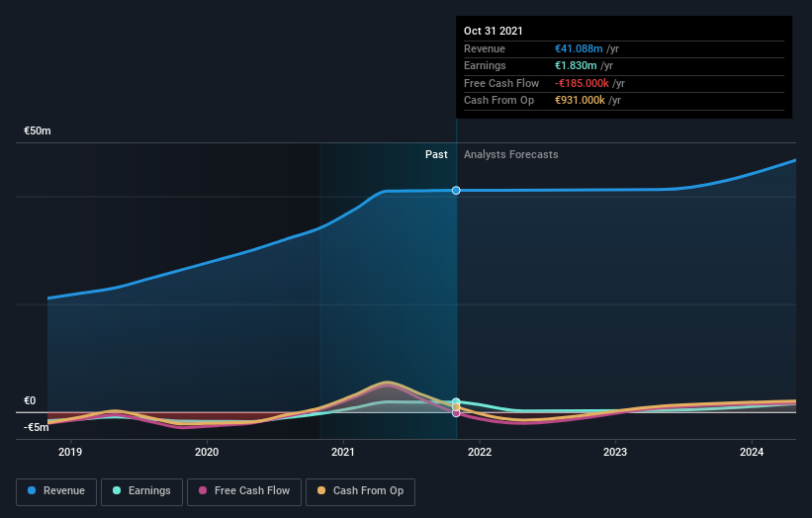Image resolution: width=812 pixels, height=518 pixels.
Task: Click the Cash From Op label in tooltip
Action: 498,101
